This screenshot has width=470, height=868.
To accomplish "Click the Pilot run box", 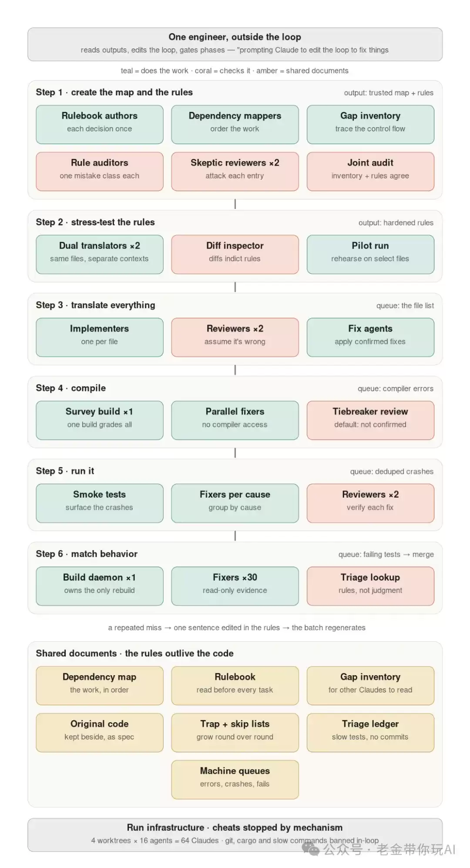I will click(370, 255).
